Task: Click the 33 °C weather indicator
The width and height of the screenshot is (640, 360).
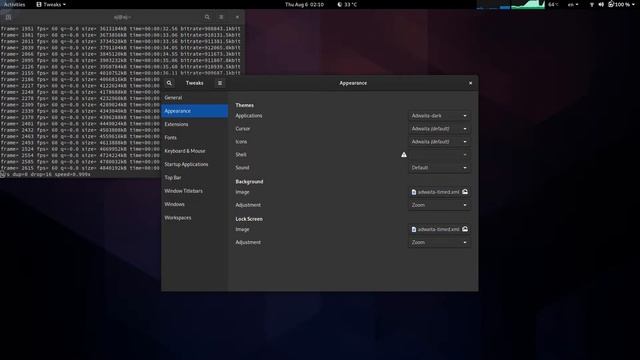Action: pyautogui.click(x=347, y=4)
